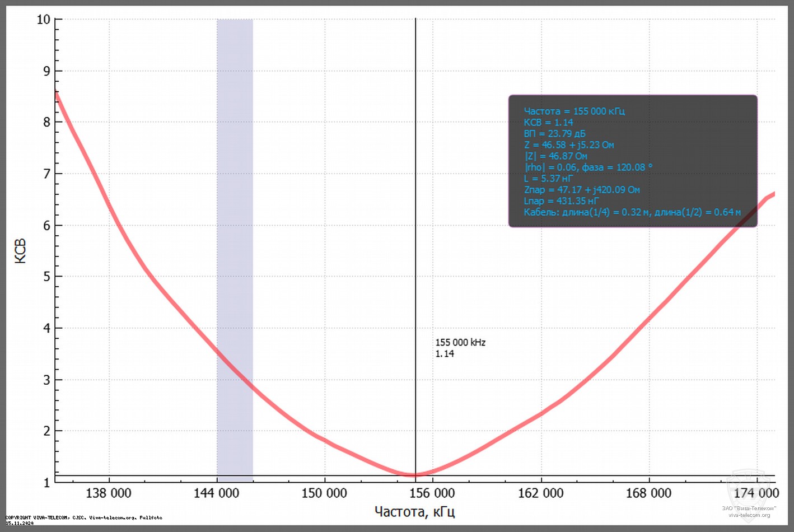Click the 'Z = 46.58 + j5.23 Ом' readout
The width and height of the screenshot is (794, 532).
(569, 145)
